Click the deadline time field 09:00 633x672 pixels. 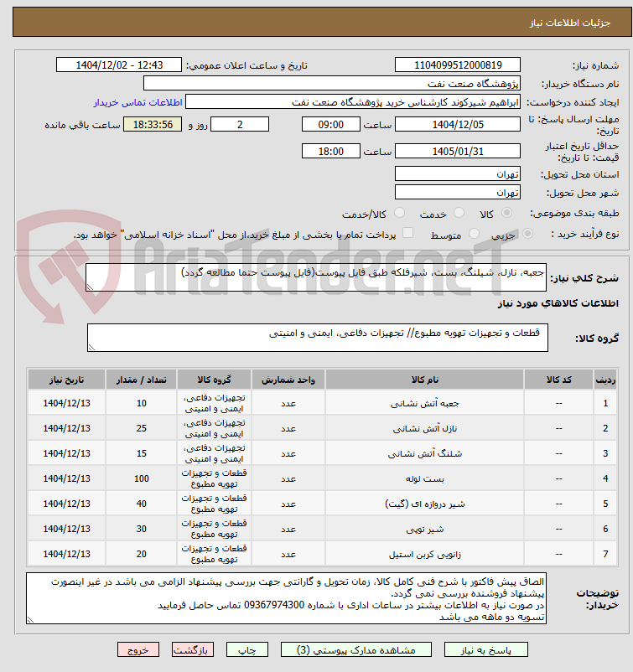click(331, 124)
